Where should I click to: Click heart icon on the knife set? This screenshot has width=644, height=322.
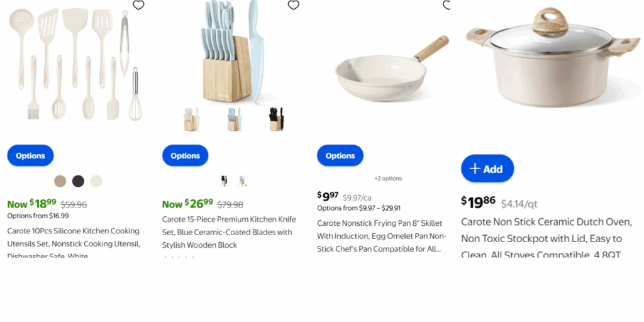point(293,5)
